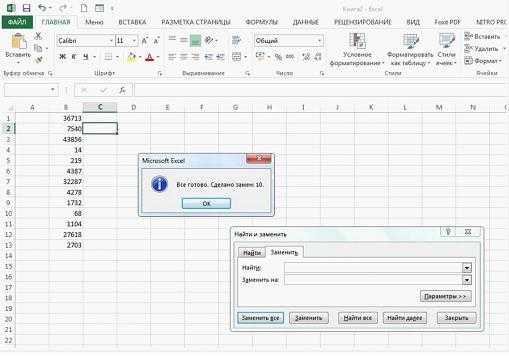The height and width of the screenshot is (364, 509).
Task: Click Заменить все button
Action: pyautogui.click(x=260, y=318)
